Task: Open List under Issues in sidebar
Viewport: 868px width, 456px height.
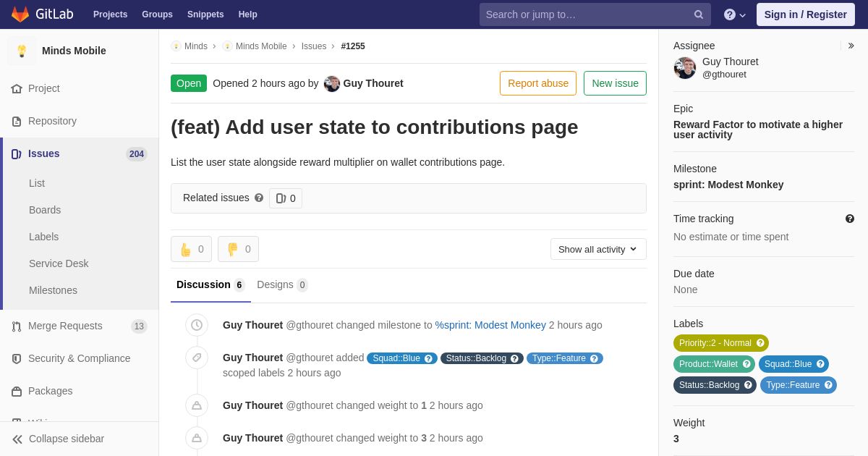Action: tap(37, 183)
